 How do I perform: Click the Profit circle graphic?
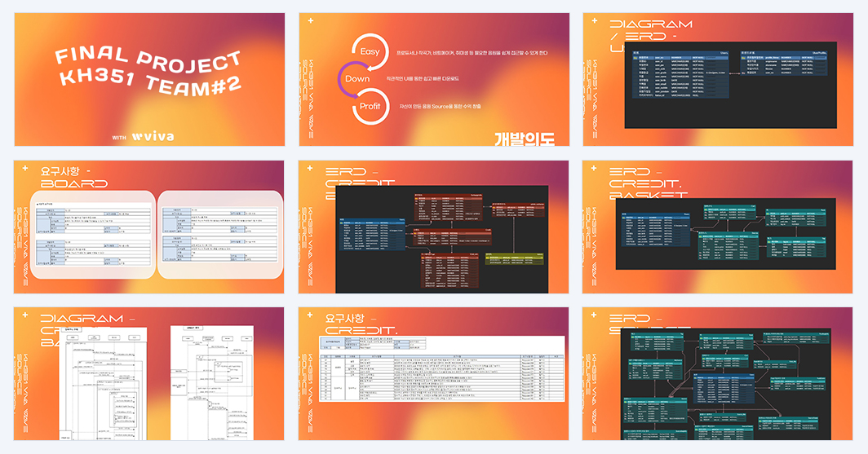tap(370, 106)
